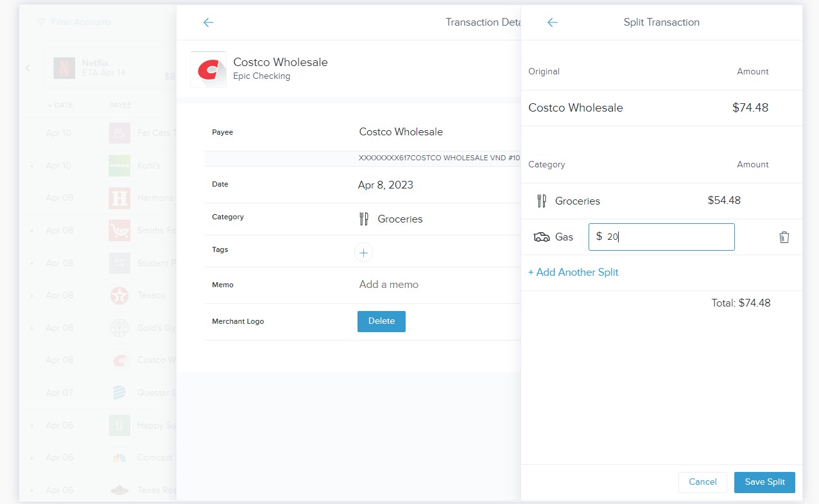The height and width of the screenshot is (504, 819).
Task: Click the Category fork-and-knife icon in details
Action: (x=364, y=219)
